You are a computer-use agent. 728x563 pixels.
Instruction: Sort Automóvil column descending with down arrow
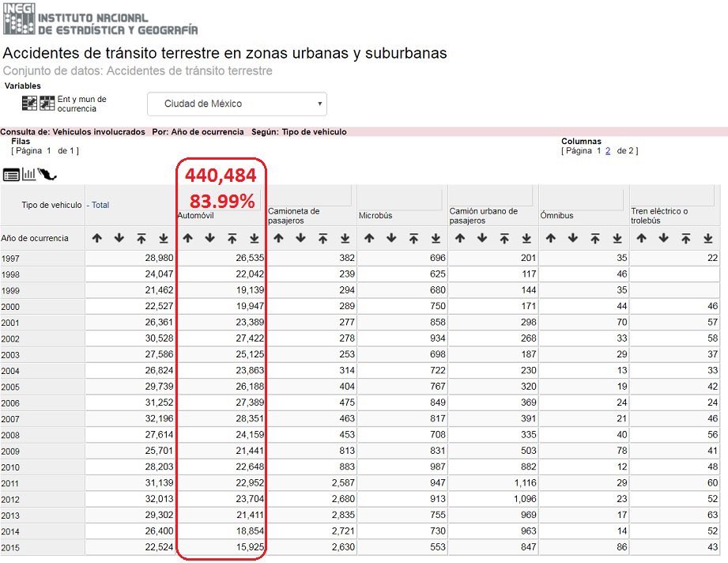click(209, 238)
